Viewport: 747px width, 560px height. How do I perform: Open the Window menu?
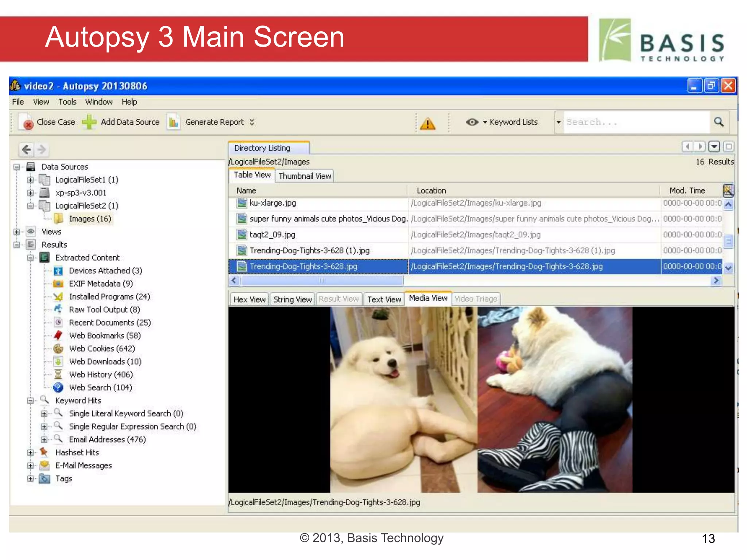click(99, 102)
